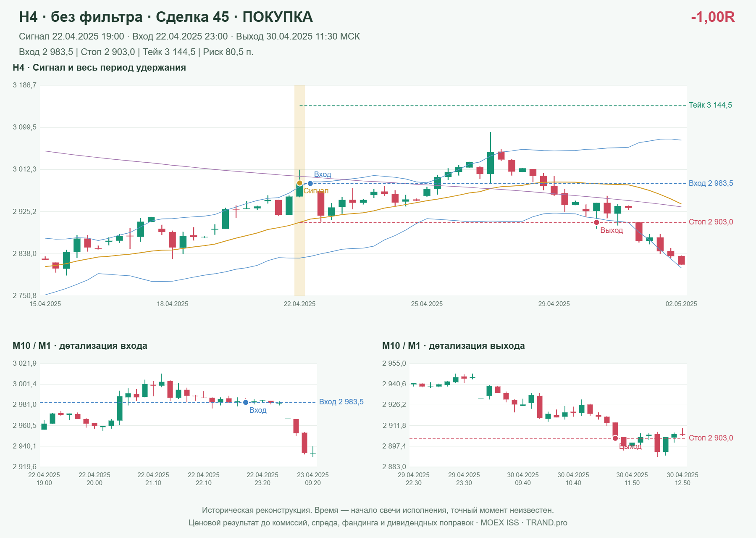Click the red Выход dot on H4 chart
Image resolution: width=756 pixels, height=538 pixels.
click(x=596, y=222)
